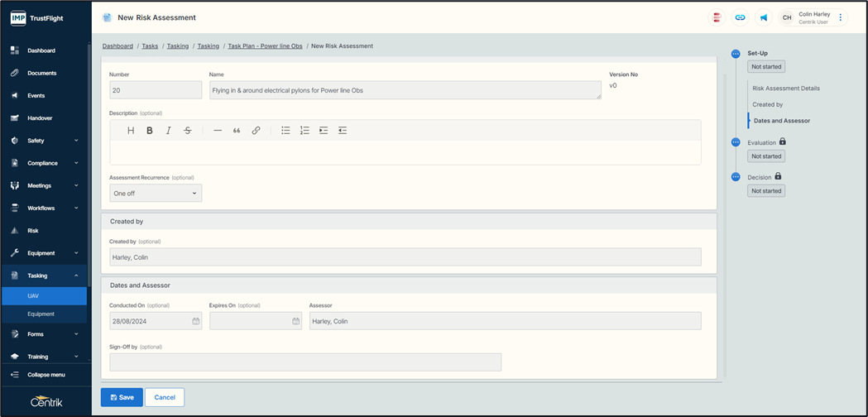Click the Sign-Off by field
This screenshot has height=417, width=868.
click(305, 362)
